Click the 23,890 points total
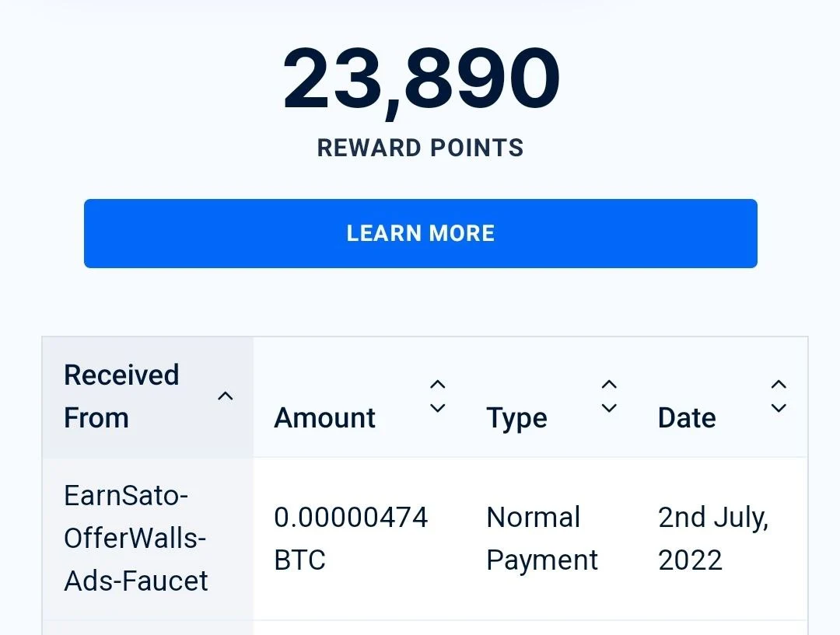Image resolution: width=840 pixels, height=635 pixels. 421,80
